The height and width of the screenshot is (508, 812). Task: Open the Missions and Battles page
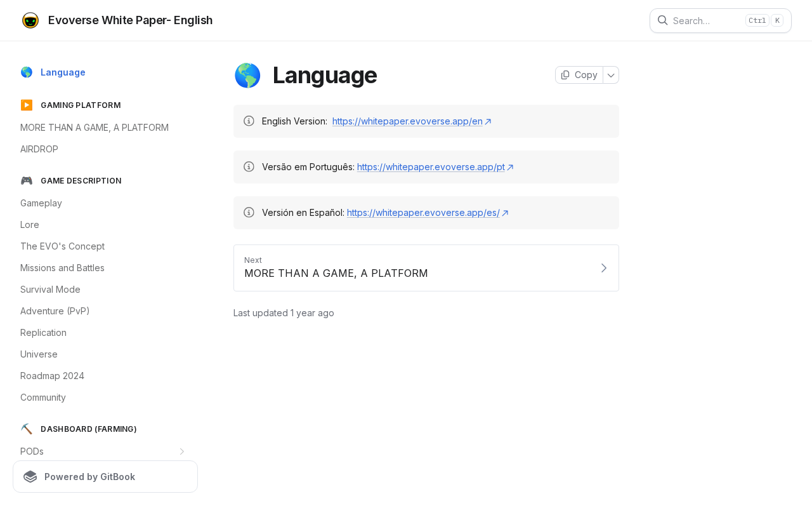pyautogui.click(x=62, y=268)
